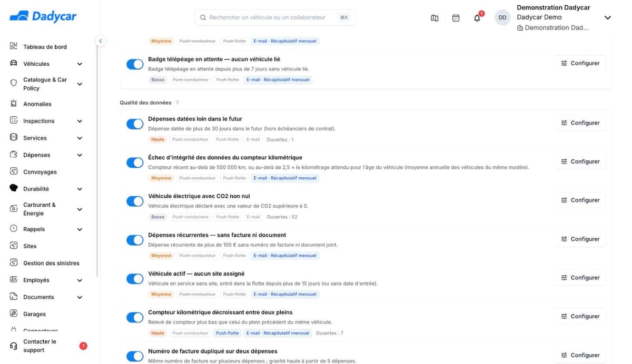Image resolution: width=632 pixels, height=364 pixels.
Task: Click the Anomalies sidebar icon
Action: (14, 104)
